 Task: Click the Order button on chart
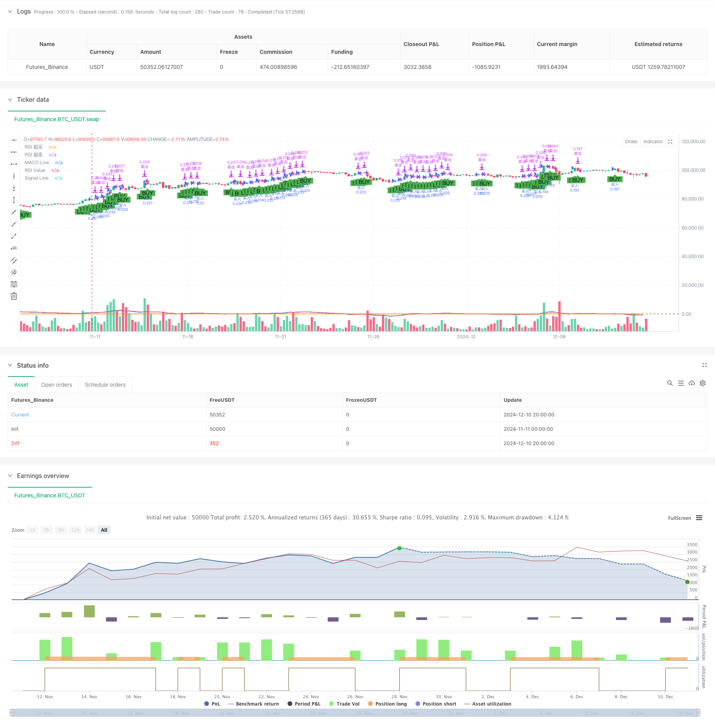pyautogui.click(x=631, y=142)
